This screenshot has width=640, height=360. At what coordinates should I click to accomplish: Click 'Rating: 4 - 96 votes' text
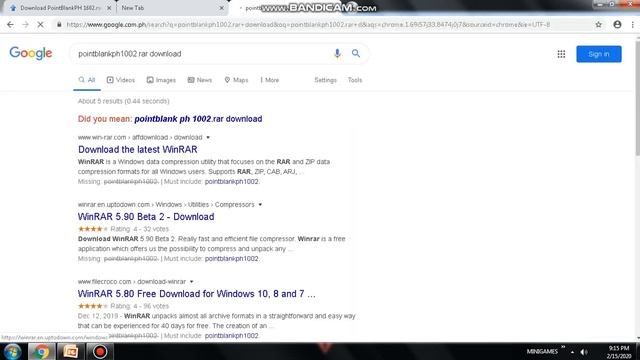(x=140, y=306)
